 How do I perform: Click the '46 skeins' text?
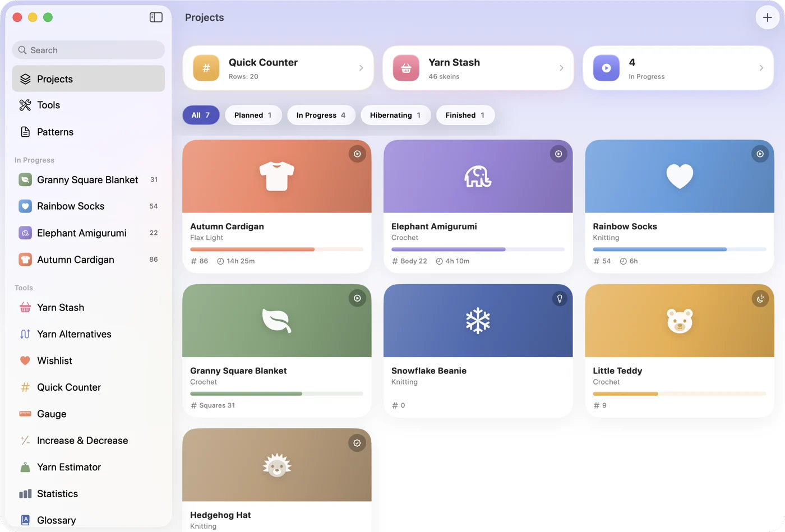click(444, 77)
